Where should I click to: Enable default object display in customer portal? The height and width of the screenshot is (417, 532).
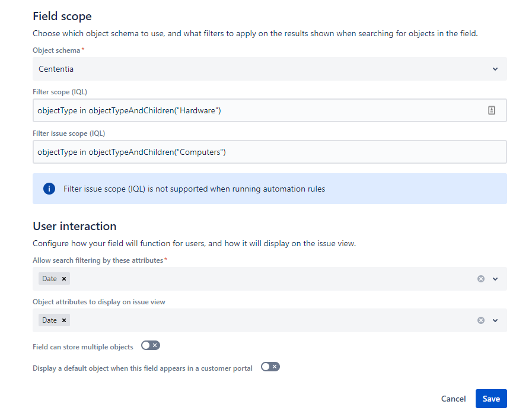point(270,367)
